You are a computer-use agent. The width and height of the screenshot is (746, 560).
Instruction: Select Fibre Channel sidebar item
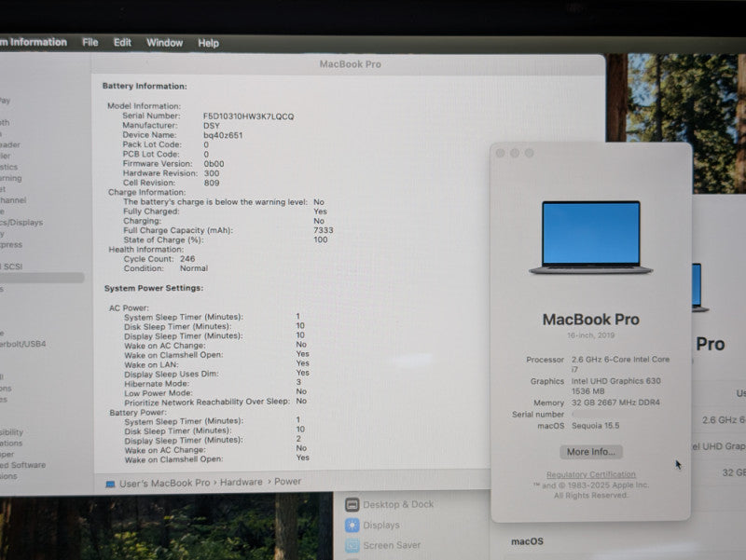tap(13, 200)
